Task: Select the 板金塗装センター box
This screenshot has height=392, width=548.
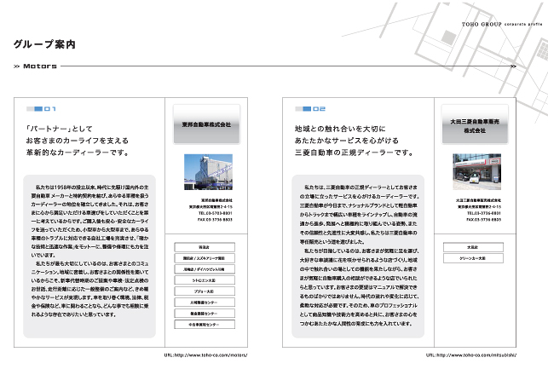Action: (x=205, y=314)
